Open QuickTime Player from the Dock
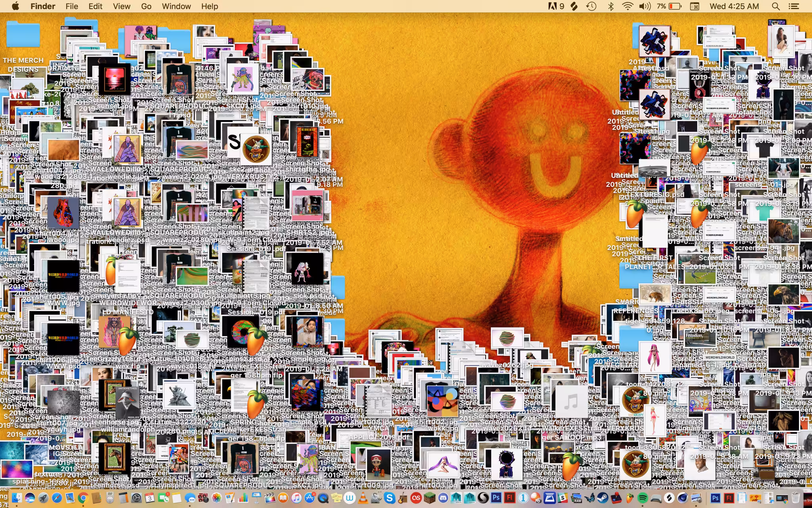Viewport: 812px width, 508px height. [x=323, y=498]
